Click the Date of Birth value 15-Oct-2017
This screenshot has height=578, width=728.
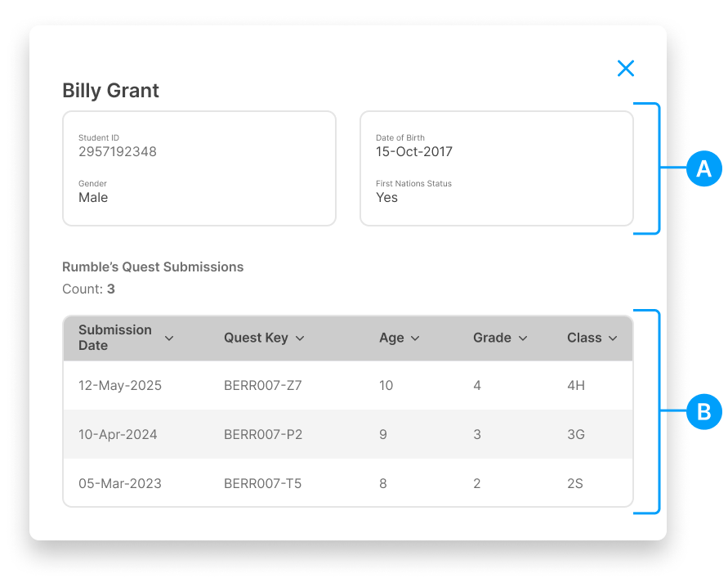coord(413,152)
